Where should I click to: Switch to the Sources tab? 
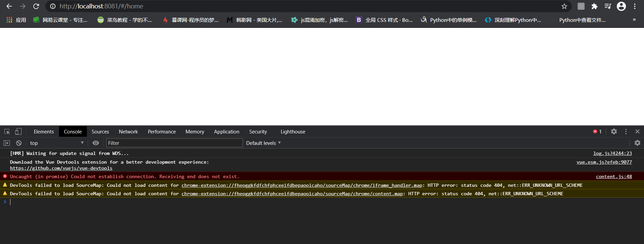click(x=100, y=132)
